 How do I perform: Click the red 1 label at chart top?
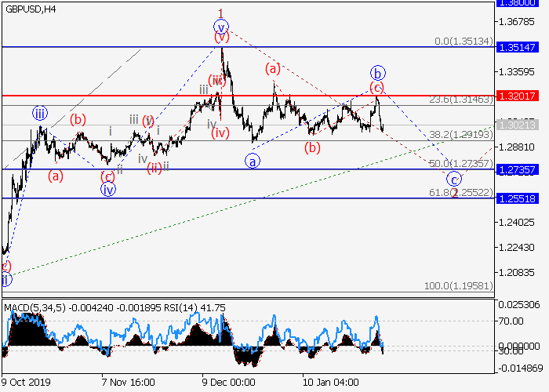click(221, 12)
